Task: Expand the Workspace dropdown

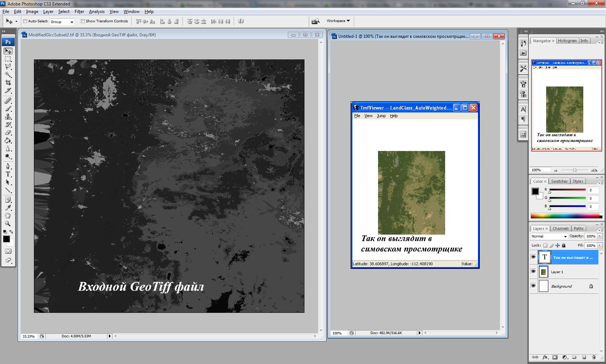Action: click(x=338, y=21)
